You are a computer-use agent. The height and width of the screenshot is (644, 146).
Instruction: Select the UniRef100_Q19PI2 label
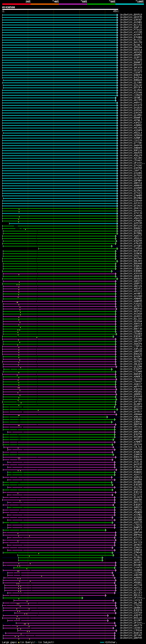point(131,58)
